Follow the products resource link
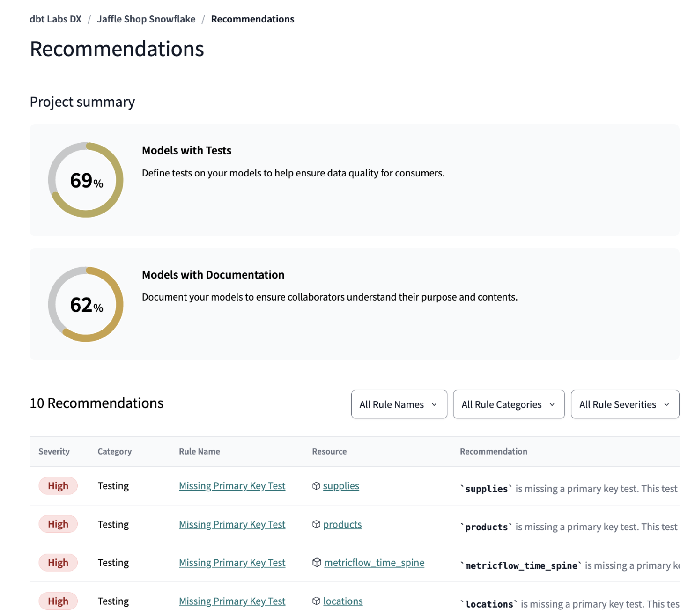The image size is (695, 616). point(342,524)
